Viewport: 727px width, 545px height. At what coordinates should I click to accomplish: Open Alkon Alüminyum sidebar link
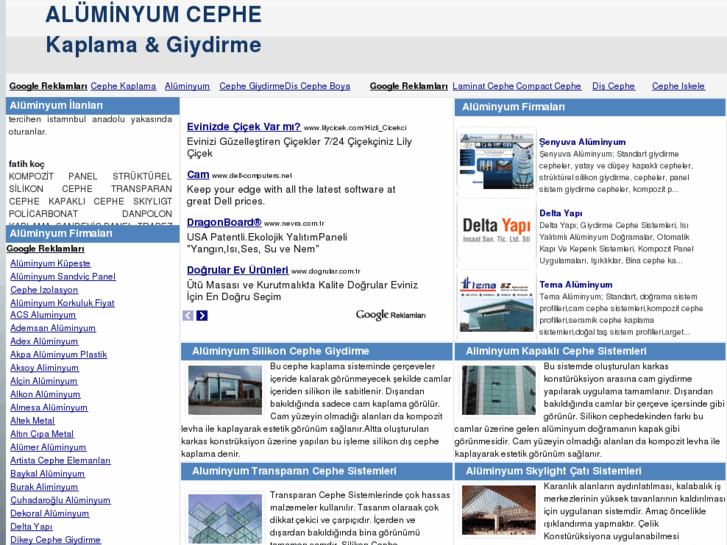(x=45, y=394)
